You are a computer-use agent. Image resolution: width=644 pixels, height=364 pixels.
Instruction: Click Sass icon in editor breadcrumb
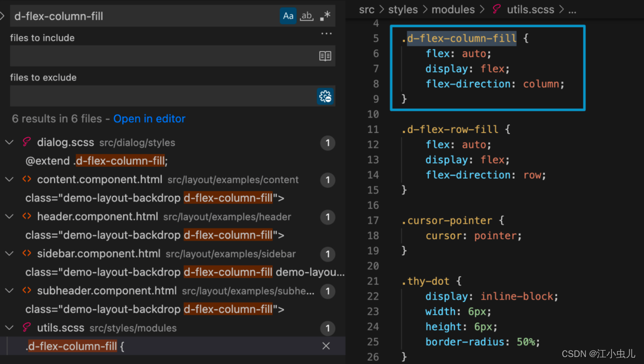tap(496, 10)
